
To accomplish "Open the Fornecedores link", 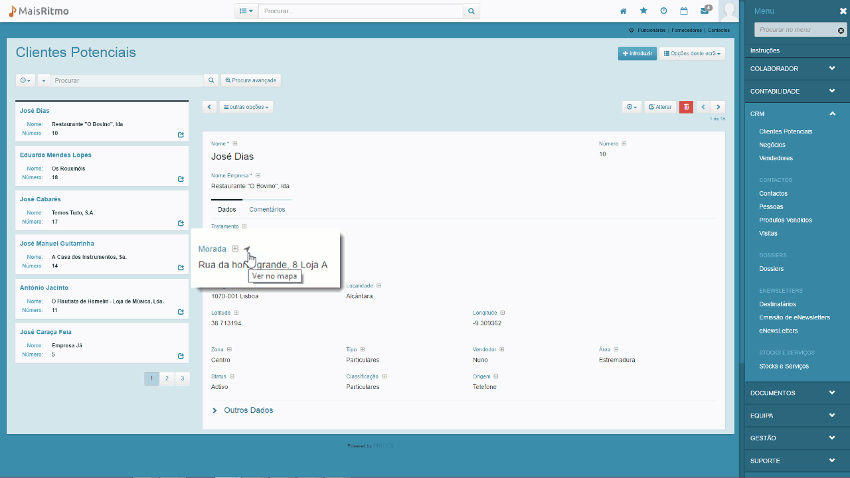I will point(686,30).
